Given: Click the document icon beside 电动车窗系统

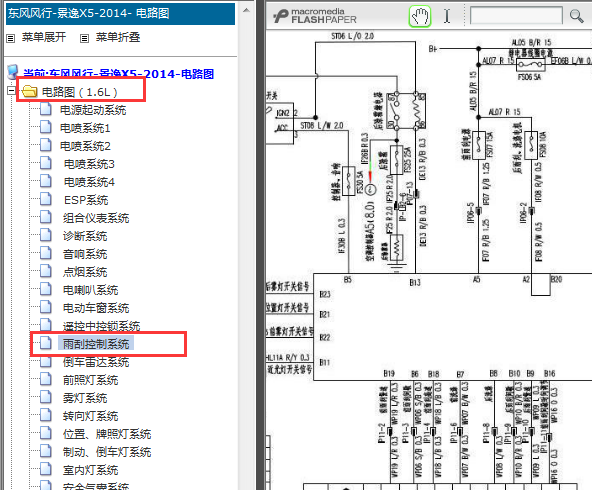Looking at the screenshot, I should point(46,307).
